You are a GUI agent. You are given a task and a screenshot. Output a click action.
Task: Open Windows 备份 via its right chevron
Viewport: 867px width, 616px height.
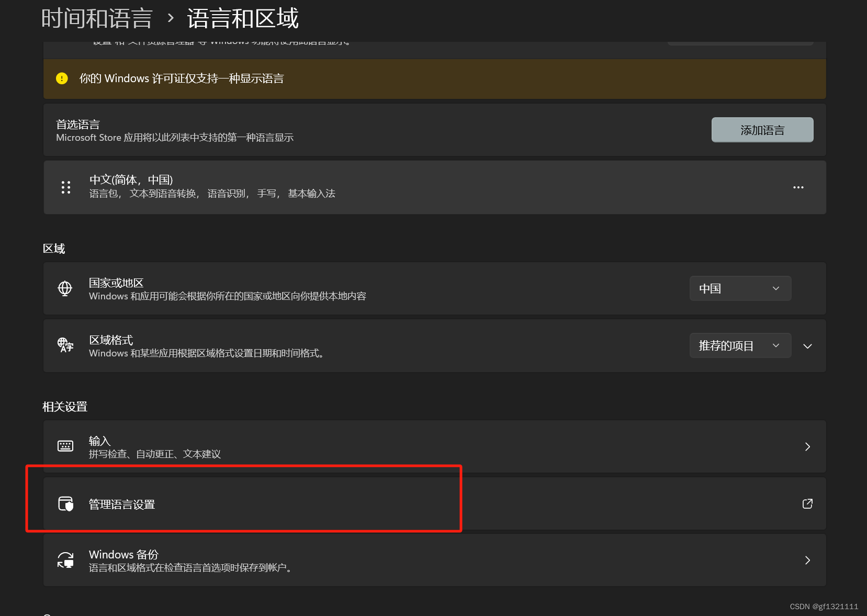807,560
